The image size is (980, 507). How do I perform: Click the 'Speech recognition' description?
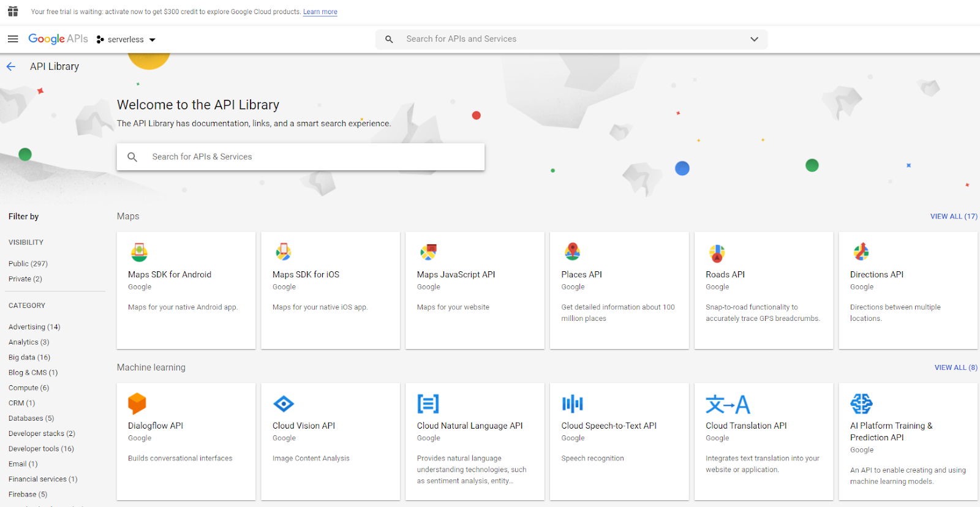[x=592, y=458]
